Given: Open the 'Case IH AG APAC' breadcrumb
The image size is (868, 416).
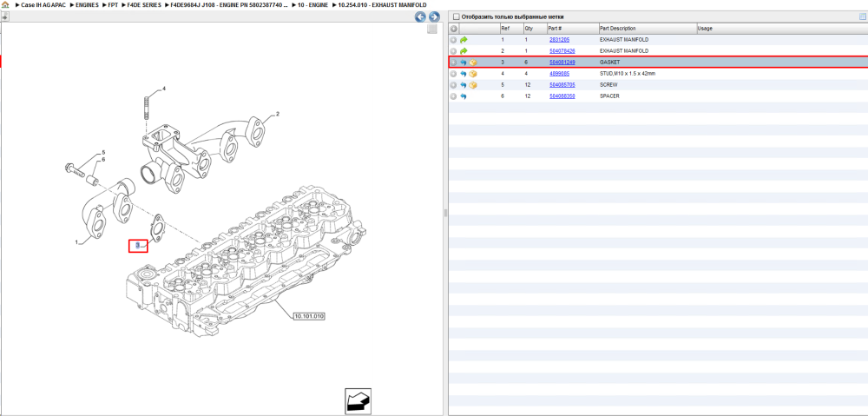Looking at the screenshot, I should 43,4.
